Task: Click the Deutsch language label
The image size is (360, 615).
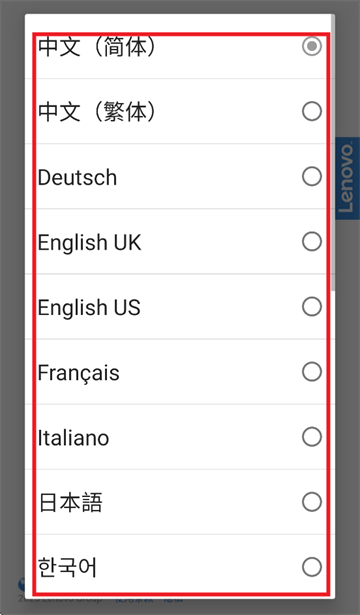Action: pyautogui.click(x=77, y=177)
